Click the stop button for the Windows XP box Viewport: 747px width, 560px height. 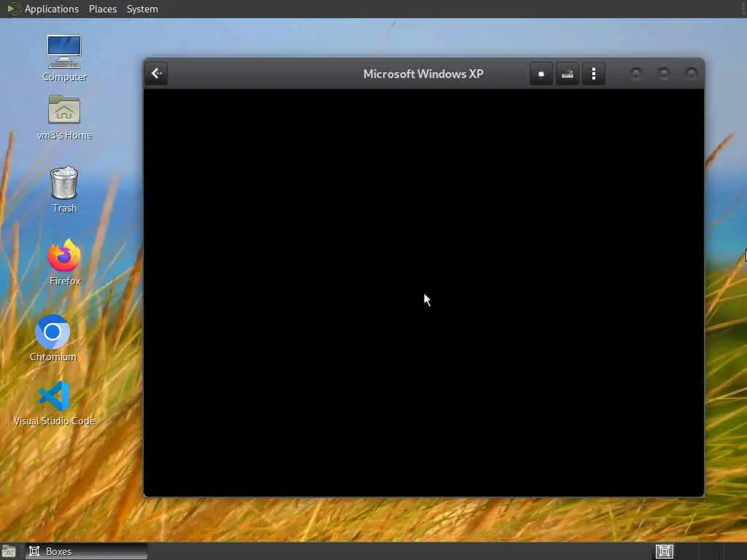coord(541,74)
